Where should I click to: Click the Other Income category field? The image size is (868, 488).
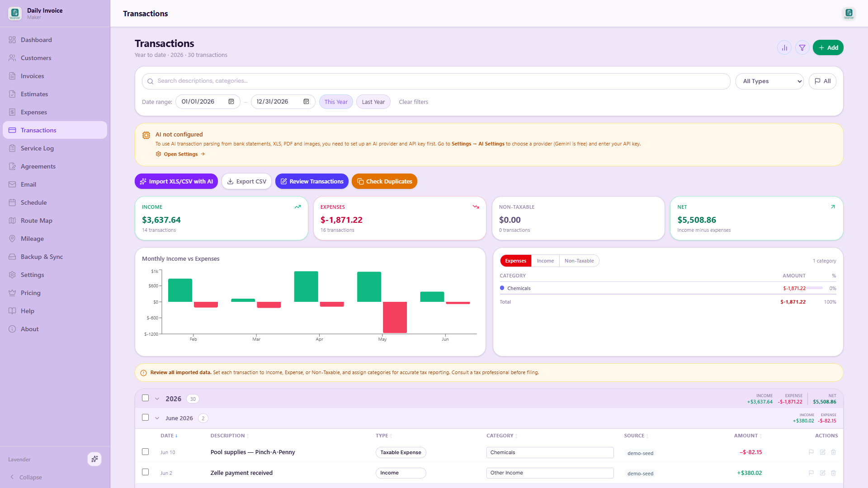pos(550,473)
